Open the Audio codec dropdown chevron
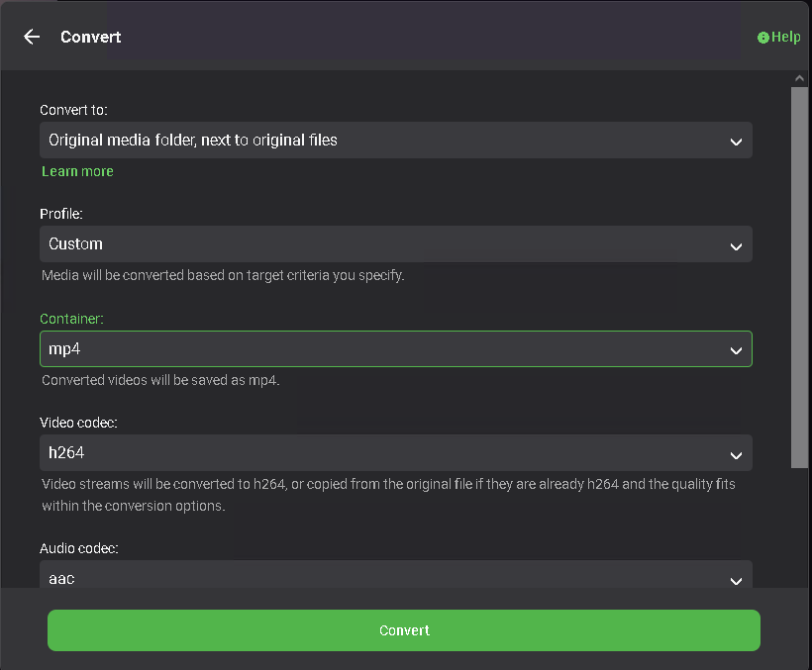 click(x=736, y=581)
